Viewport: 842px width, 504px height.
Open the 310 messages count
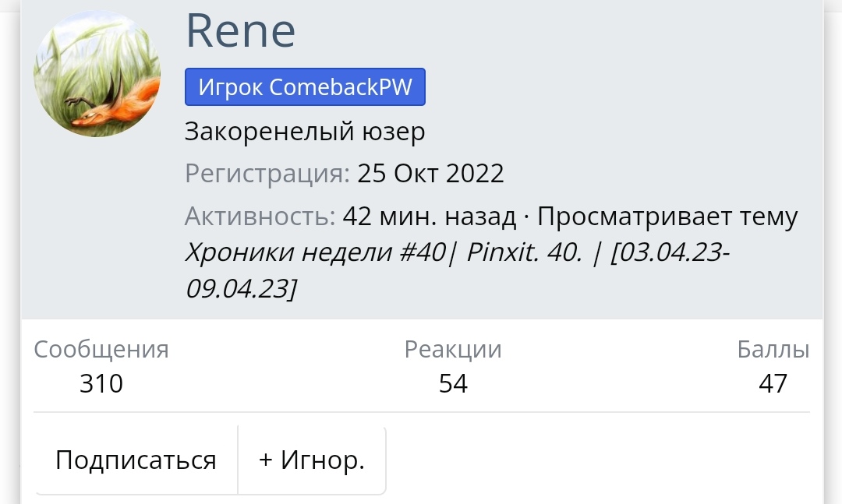(x=101, y=383)
